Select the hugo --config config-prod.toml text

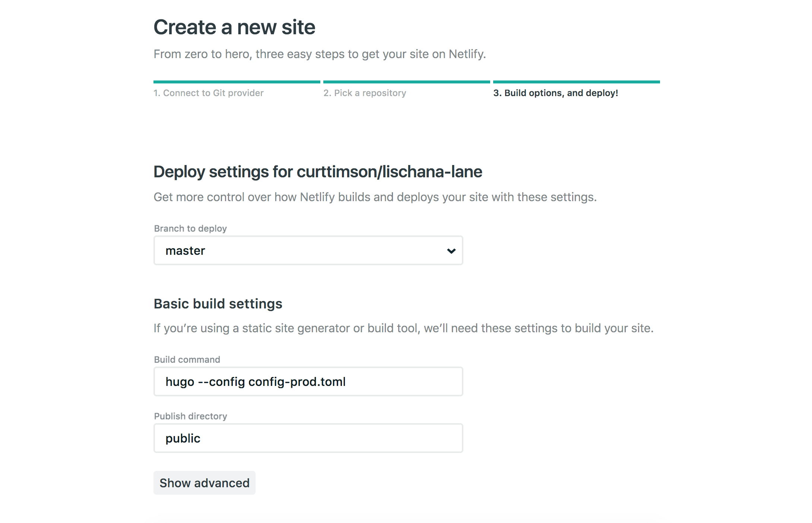(256, 381)
